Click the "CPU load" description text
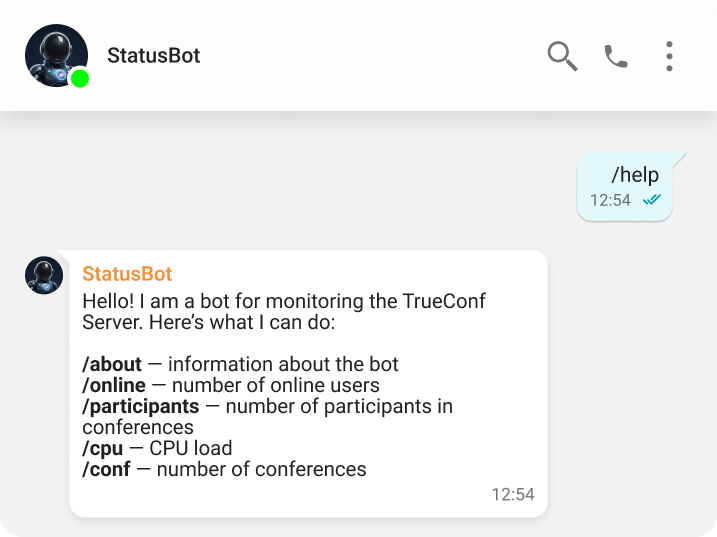Screen dimensions: 717x537 click(x=191, y=448)
